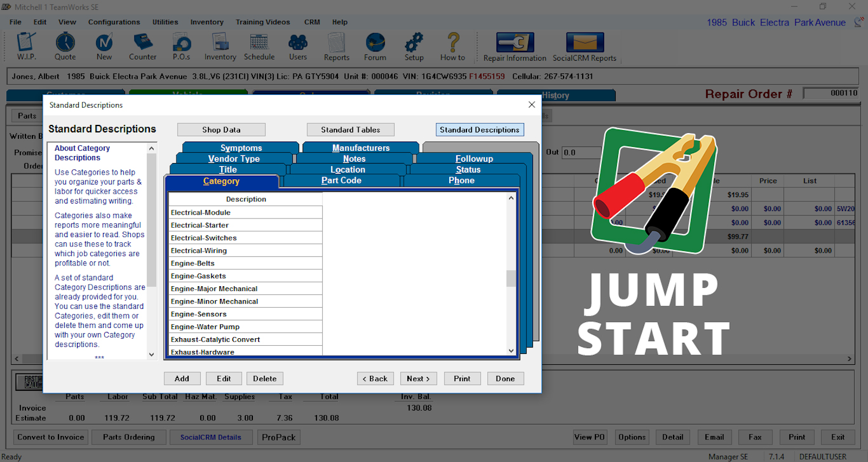868x462 pixels.
Task: Open the Schedule calendar icon
Action: coord(259,46)
